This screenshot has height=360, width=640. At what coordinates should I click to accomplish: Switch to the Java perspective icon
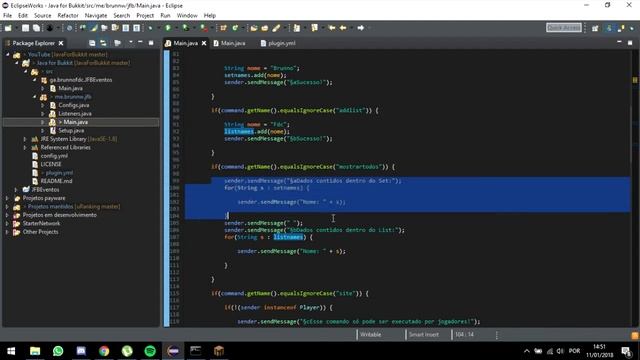(609, 28)
